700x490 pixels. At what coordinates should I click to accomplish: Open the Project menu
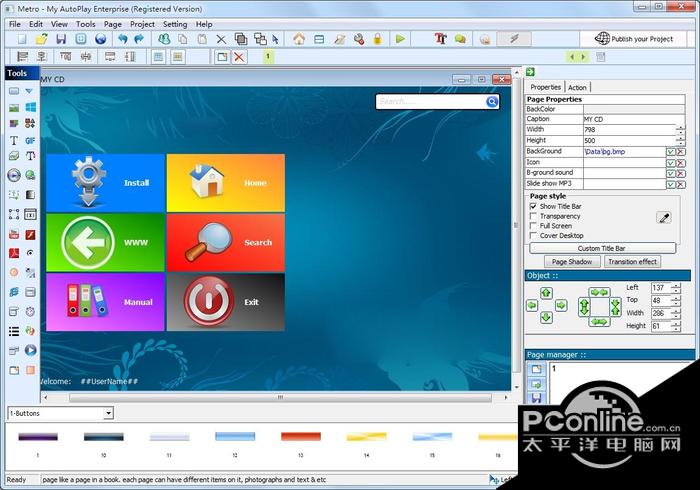[x=142, y=24]
